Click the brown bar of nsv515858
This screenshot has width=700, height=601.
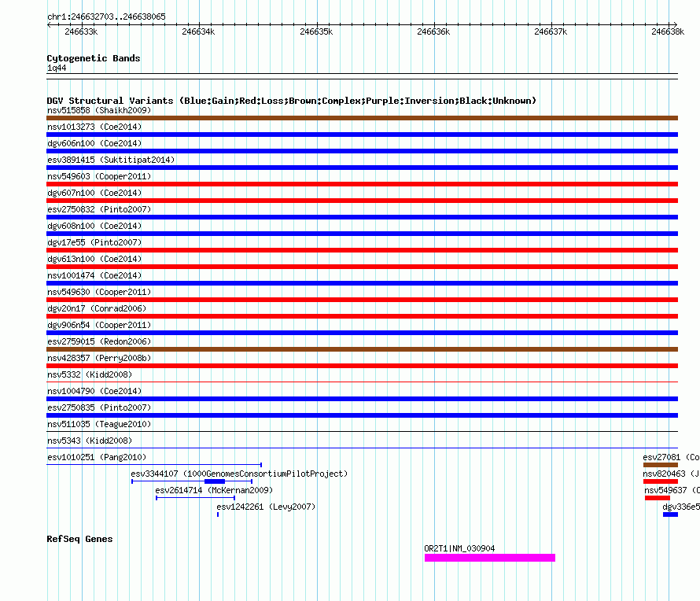click(x=362, y=118)
